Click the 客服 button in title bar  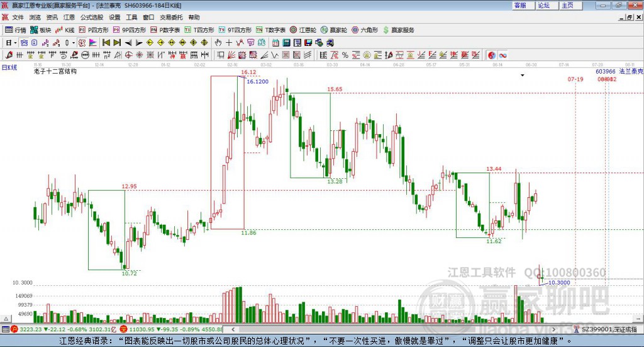click(523, 5)
